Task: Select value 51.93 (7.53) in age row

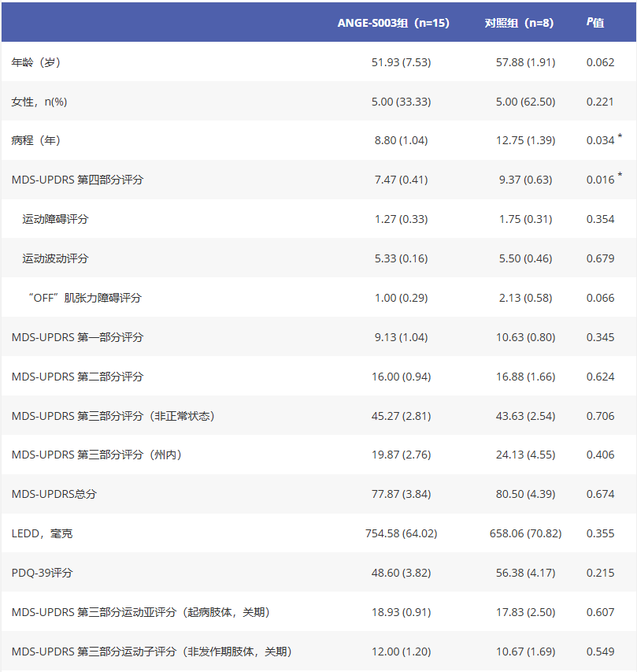Action: [402, 62]
